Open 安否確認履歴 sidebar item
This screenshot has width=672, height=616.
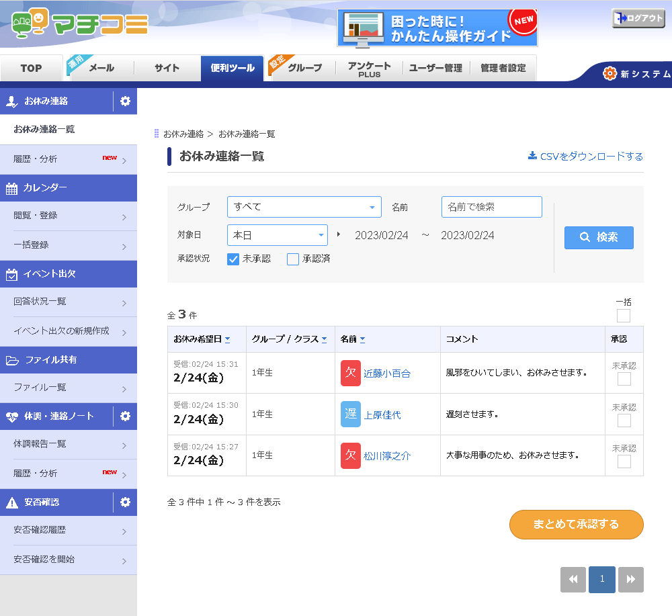pos(69,530)
